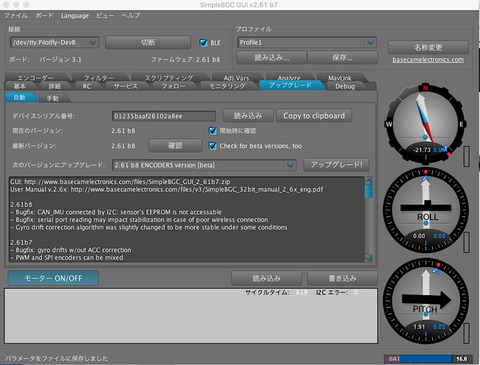Viewport: 480px width, 365px height.
Task: Click vertical bar indicator beside PITCH gauge
Action: [x=467, y=332]
